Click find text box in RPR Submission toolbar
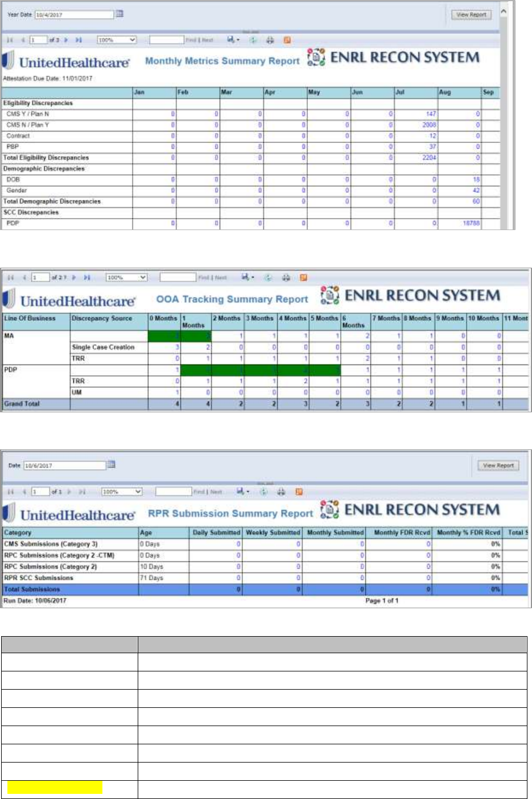Screen dimensions: 532x799 173,491
